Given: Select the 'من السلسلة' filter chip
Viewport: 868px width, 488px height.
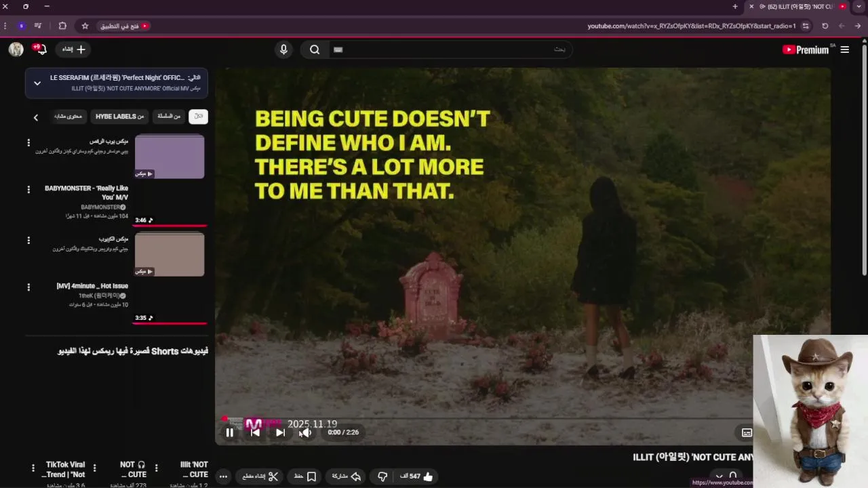Looking at the screenshot, I should click(169, 117).
